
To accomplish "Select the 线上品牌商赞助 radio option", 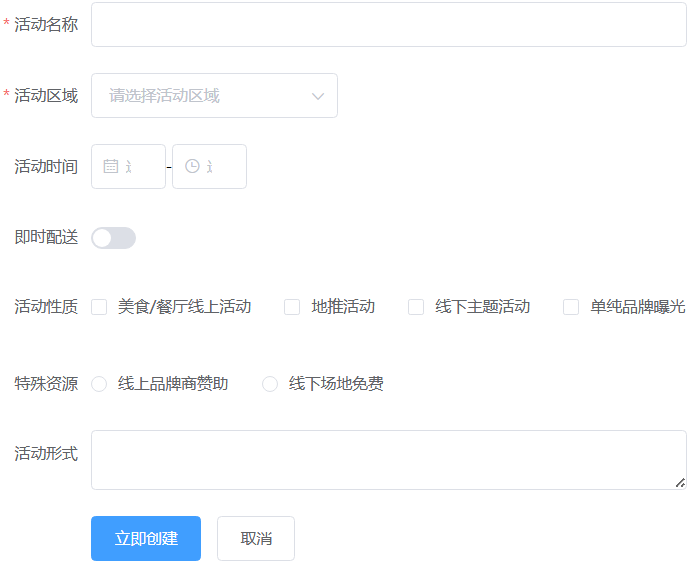I will [99, 384].
